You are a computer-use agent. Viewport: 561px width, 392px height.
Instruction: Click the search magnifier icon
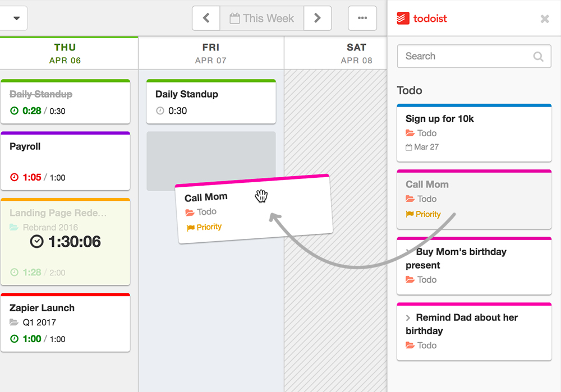pyautogui.click(x=538, y=57)
